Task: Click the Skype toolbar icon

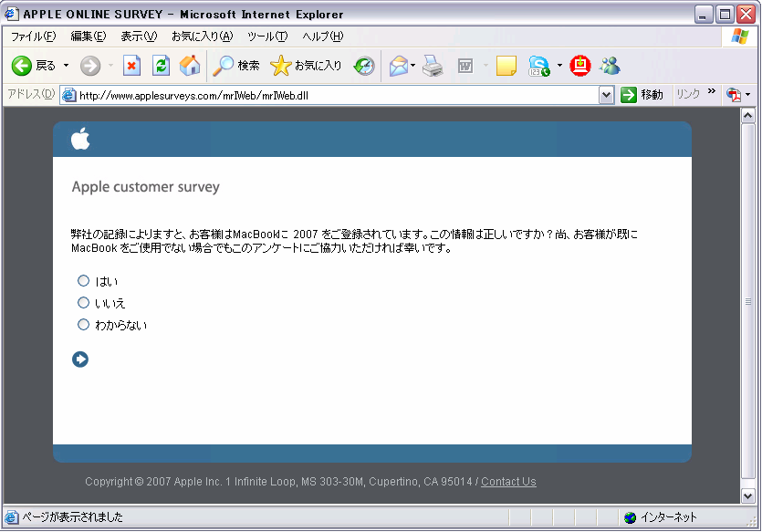Action: pos(539,66)
